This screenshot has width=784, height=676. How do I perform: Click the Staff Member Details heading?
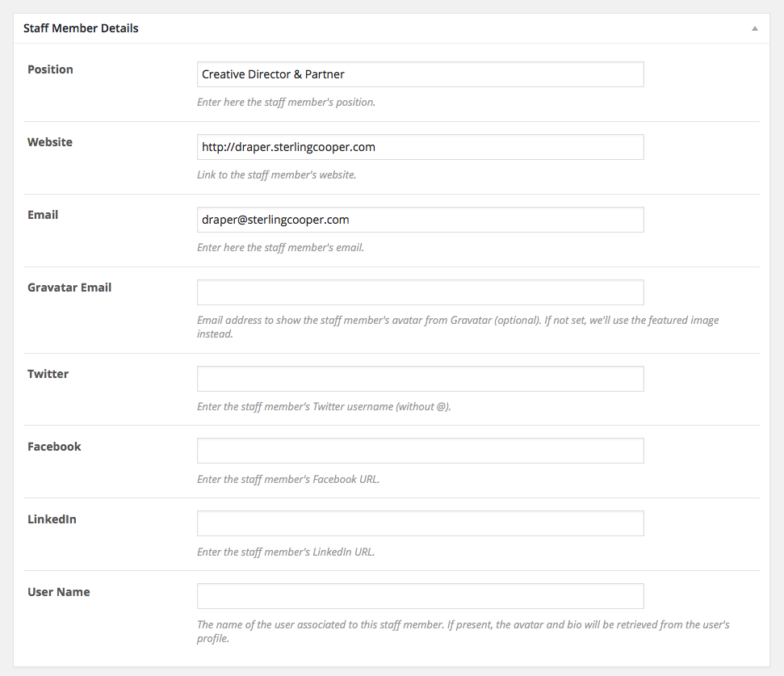point(81,28)
